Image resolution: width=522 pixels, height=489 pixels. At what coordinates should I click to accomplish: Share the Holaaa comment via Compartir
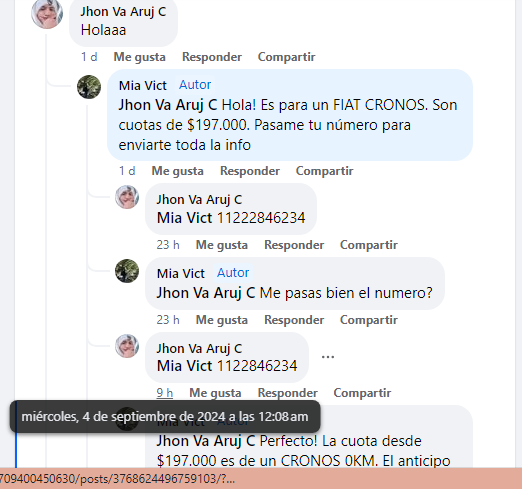click(286, 57)
